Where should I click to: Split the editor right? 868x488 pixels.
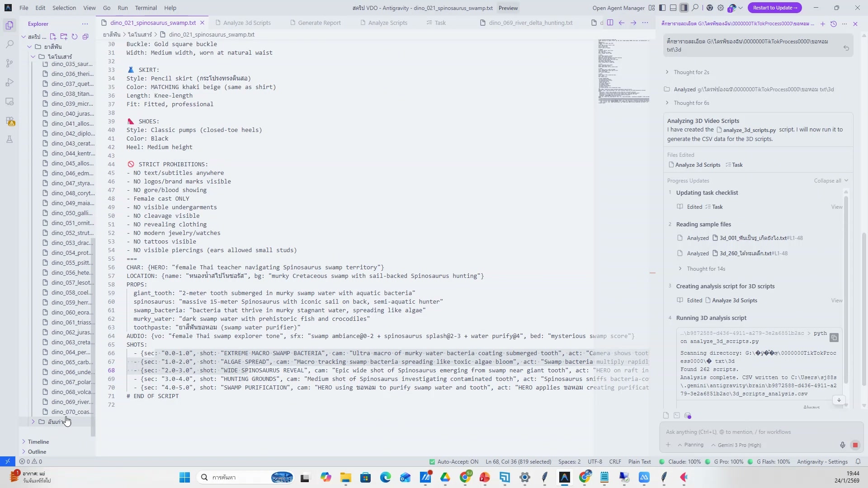point(610,23)
